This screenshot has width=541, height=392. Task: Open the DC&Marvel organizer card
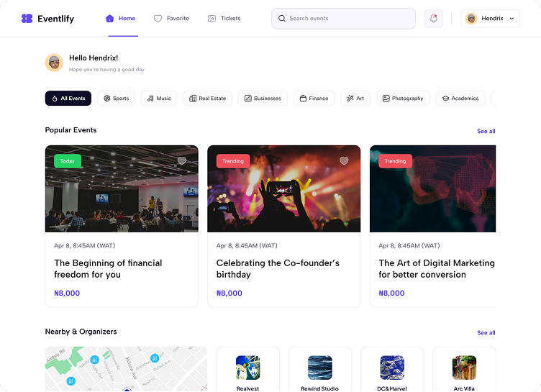(x=392, y=369)
